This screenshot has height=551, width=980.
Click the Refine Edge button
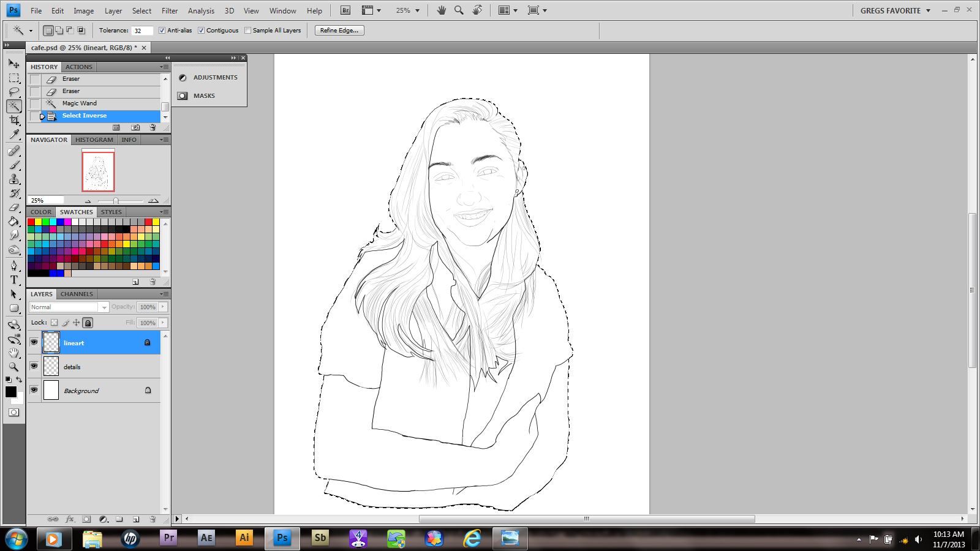339,31
